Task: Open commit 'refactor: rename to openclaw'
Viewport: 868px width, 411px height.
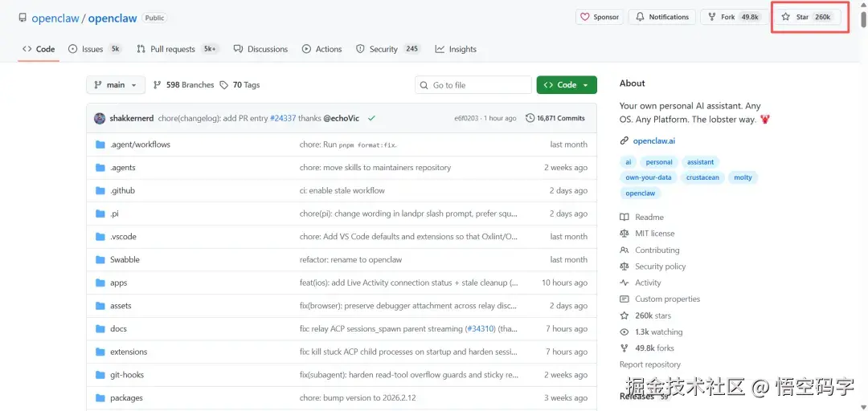Action: 351,259
